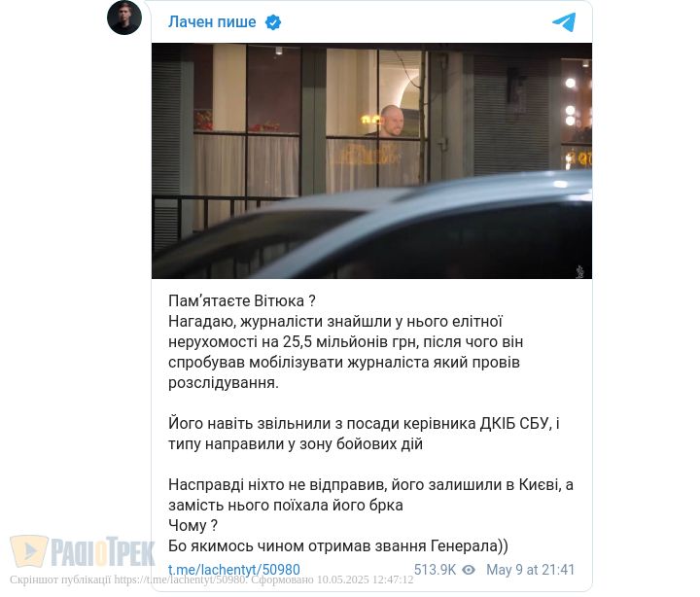The image size is (700, 597).
Task: Open the embedded post photo
Action: pyautogui.click(x=371, y=160)
